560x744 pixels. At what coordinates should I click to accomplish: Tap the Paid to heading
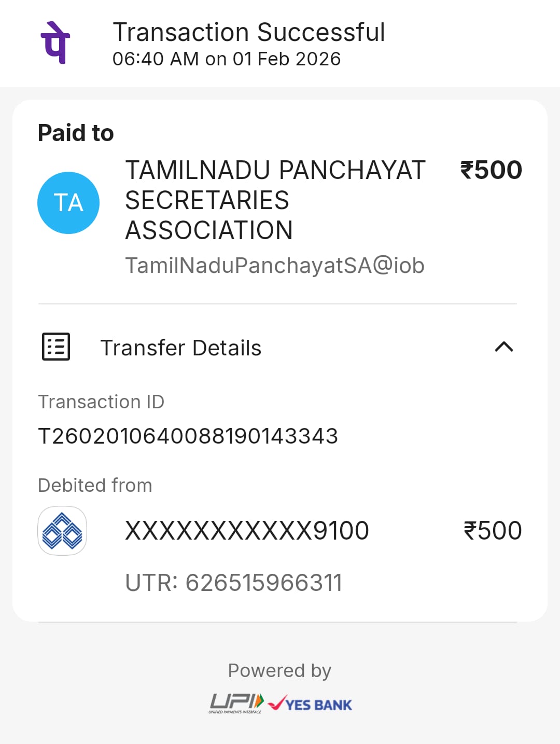(76, 133)
